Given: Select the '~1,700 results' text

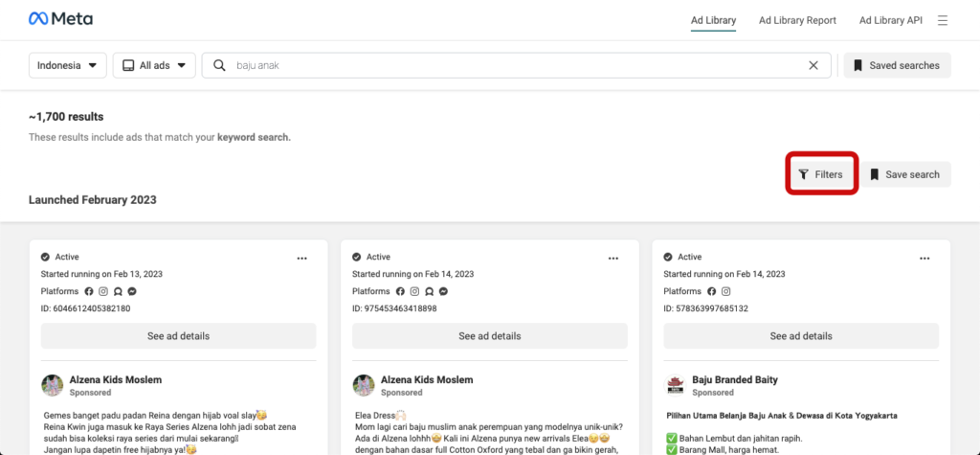Looking at the screenshot, I should tap(66, 117).
